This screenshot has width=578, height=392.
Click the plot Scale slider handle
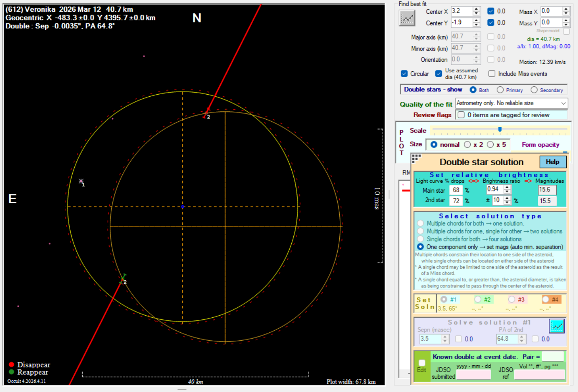tap(500, 130)
